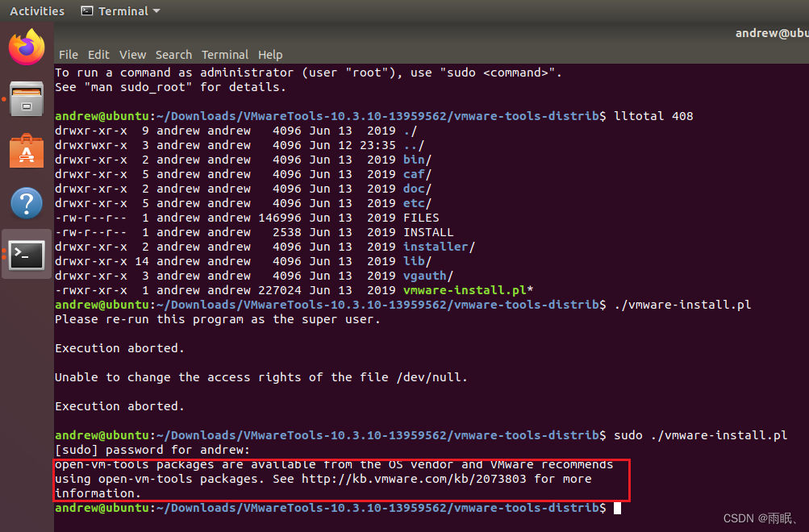This screenshot has width=809, height=532.
Task: Open the Terminal menu in menubar
Action: pyautogui.click(x=225, y=55)
